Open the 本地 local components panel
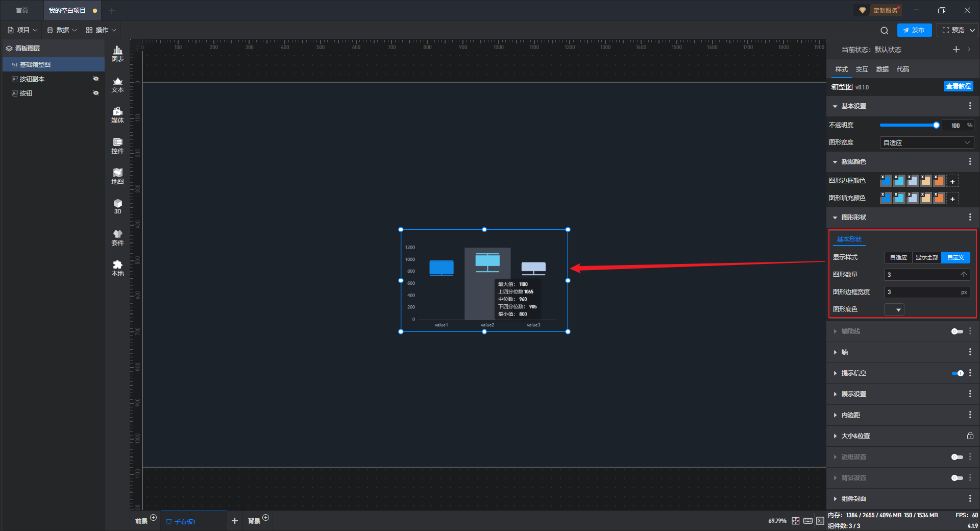Screen dimensions: 980x531 point(117,268)
